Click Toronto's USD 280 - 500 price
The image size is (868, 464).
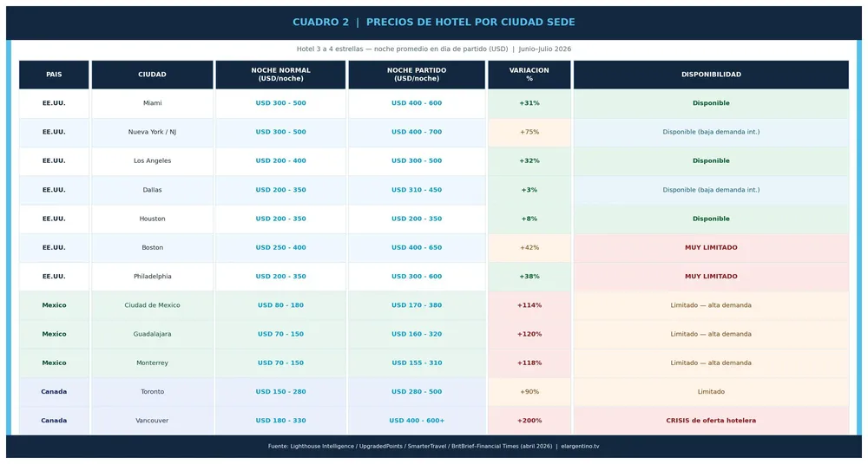(417, 391)
